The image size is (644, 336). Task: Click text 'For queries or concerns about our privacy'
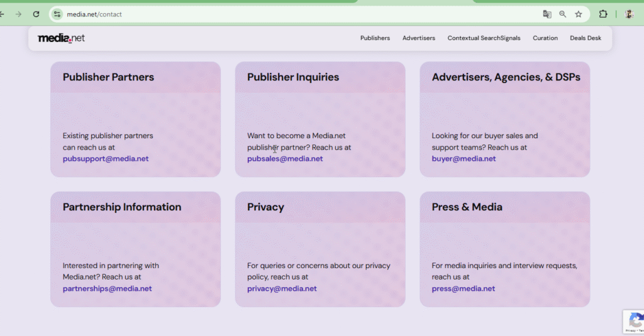[319, 266]
